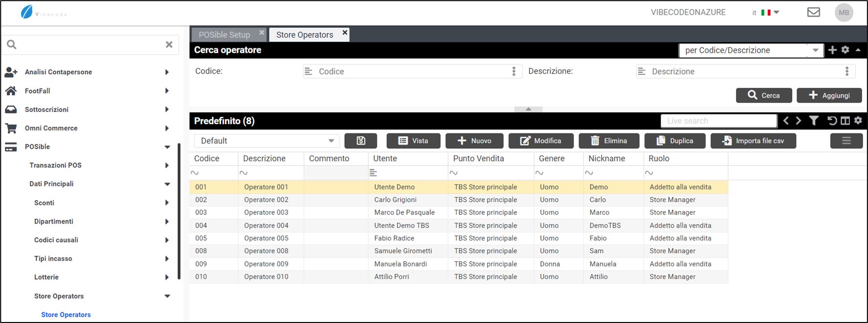Expand the Omni Commerce menu
This screenshot has height=323, width=868.
51,128
